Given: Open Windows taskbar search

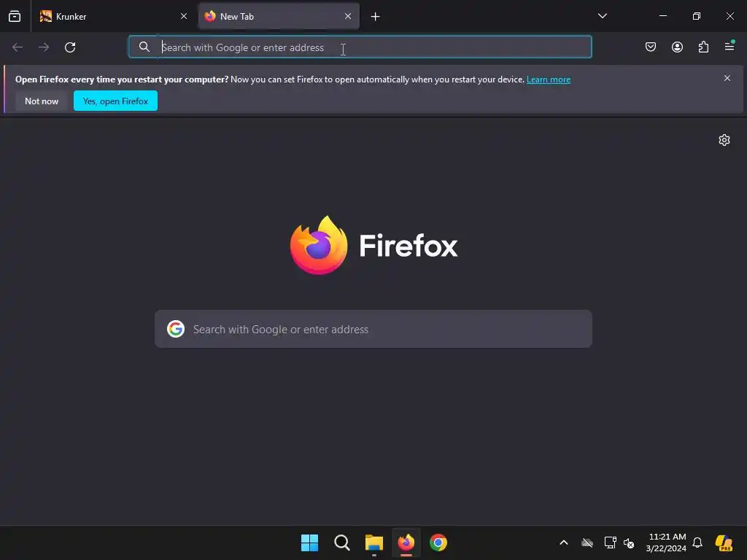Looking at the screenshot, I should 341,542.
